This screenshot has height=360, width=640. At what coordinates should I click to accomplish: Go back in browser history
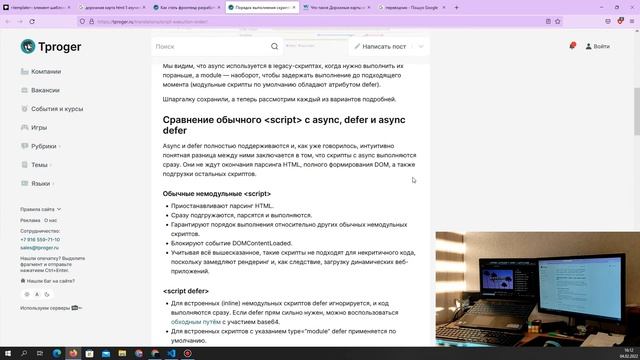point(8,21)
